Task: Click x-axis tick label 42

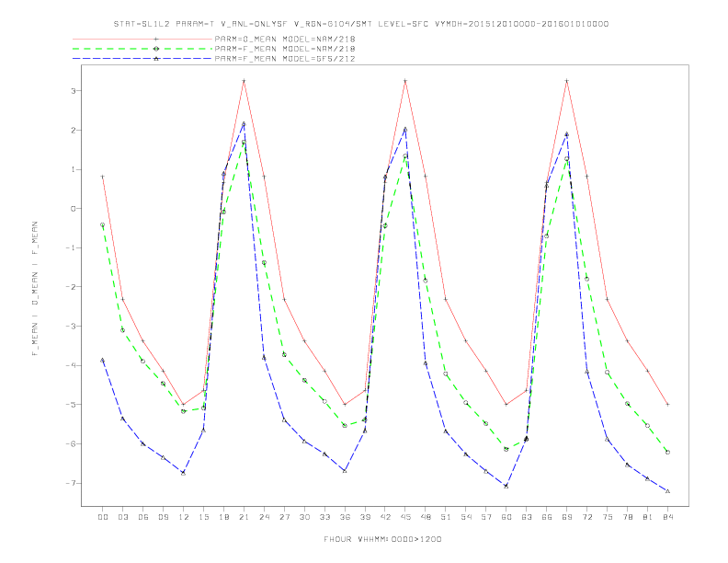Action: coord(385,517)
